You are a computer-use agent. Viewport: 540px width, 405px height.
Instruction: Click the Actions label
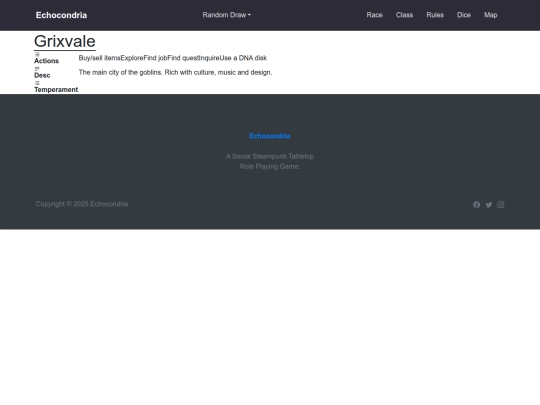point(46,61)
